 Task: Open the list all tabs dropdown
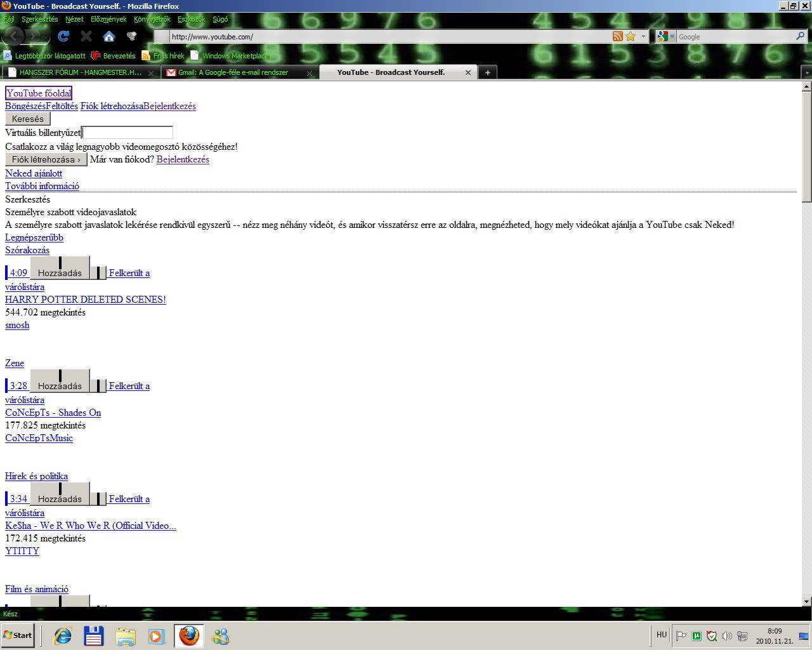806,72
